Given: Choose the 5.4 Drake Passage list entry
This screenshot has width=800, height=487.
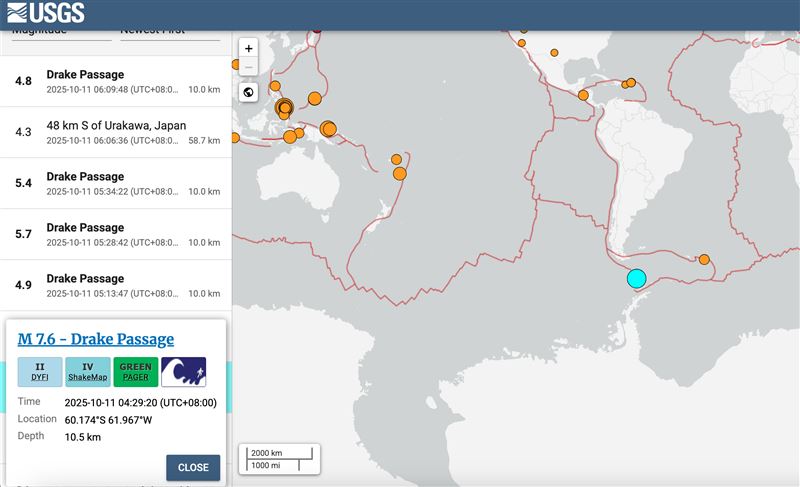Looking at the screenshot, I should (x=116, y=183).
